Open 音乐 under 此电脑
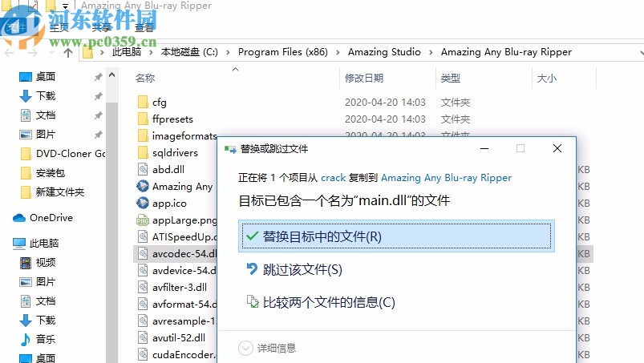 pyautogui.click(x=45, y=339)
